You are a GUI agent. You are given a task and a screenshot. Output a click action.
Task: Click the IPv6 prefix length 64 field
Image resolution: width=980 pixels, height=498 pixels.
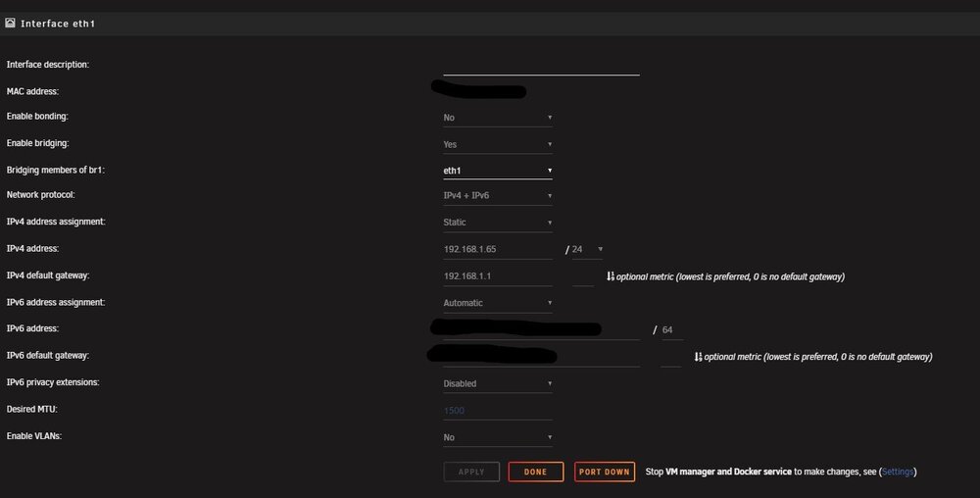[672, 330]
